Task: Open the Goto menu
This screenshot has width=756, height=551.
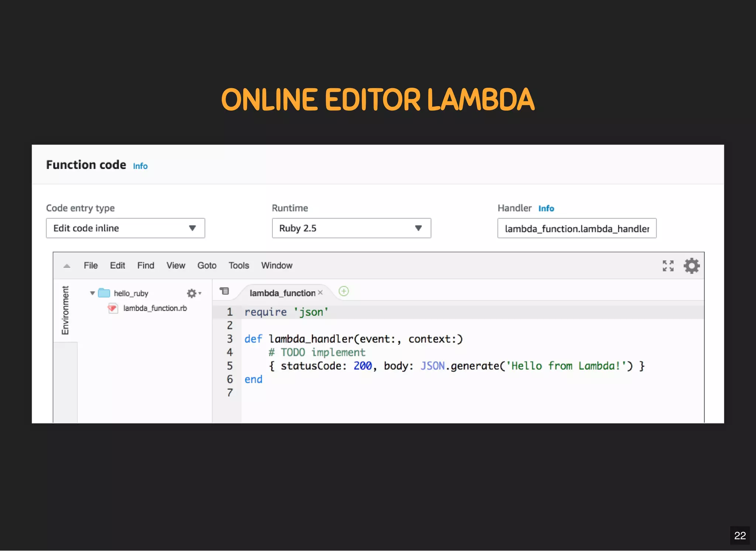Action: (207, 266)
